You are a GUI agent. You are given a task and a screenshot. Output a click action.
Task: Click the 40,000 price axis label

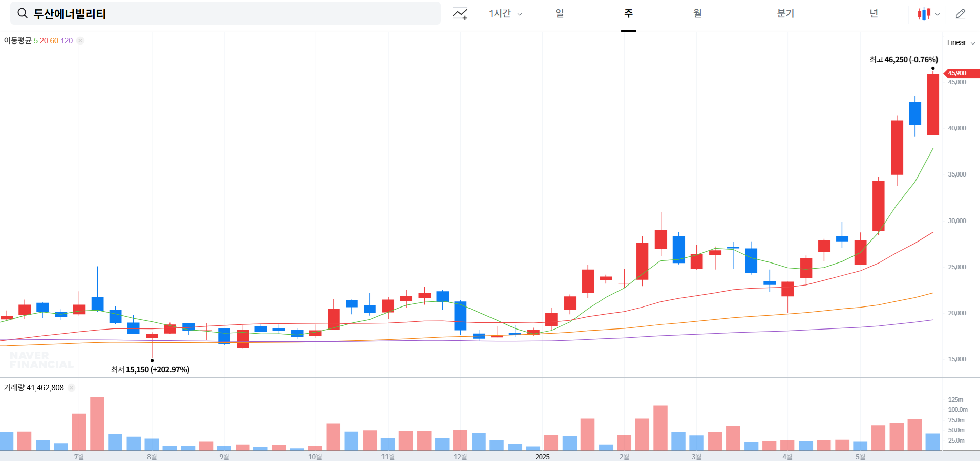click(x=956, y=128)
